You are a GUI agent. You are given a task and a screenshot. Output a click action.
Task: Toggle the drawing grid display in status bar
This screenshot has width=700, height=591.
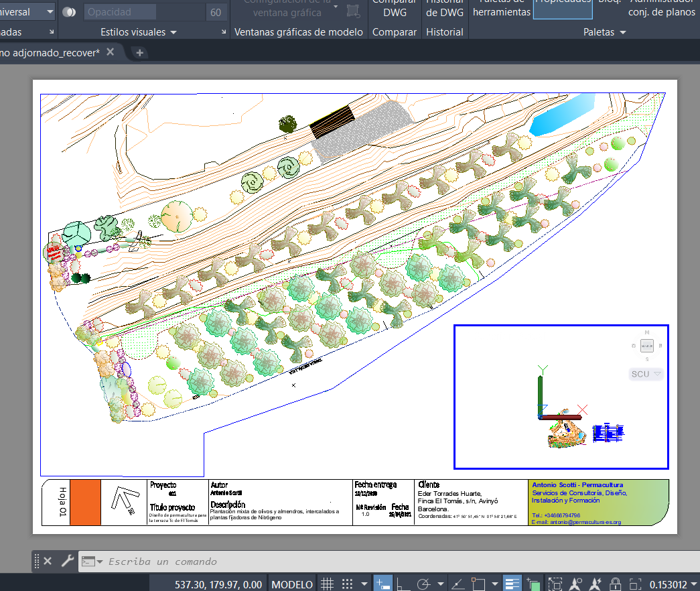click(x=327, y=584)
